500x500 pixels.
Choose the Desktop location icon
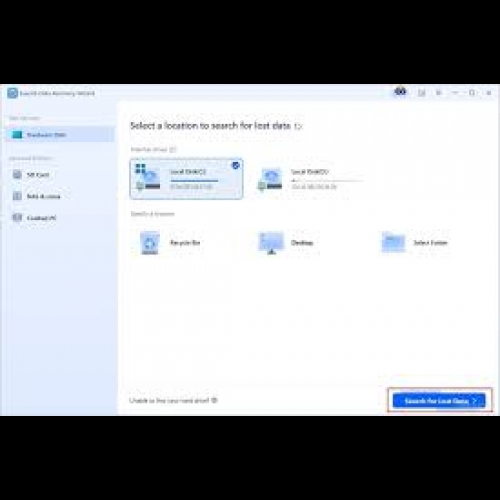(271, 243)
